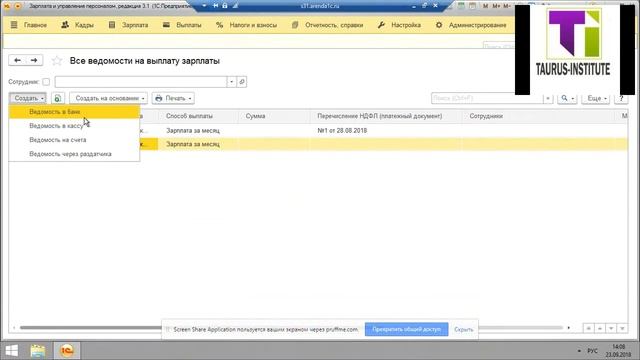Choose Ведомость на счета menu entry
The width and height of the screenshot is (640, 360).
coord(74,140)
